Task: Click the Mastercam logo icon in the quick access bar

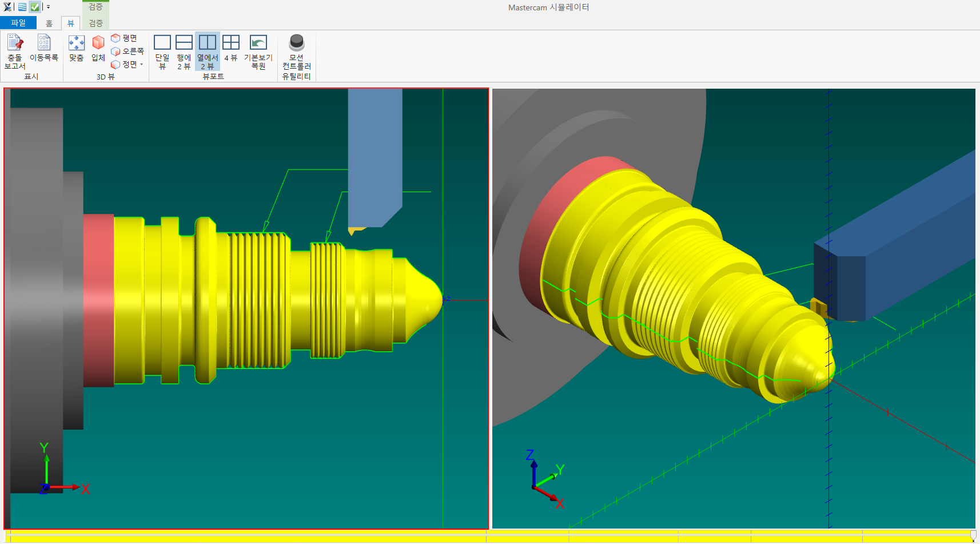Action: pyautogui.click(x=7, y=7)
